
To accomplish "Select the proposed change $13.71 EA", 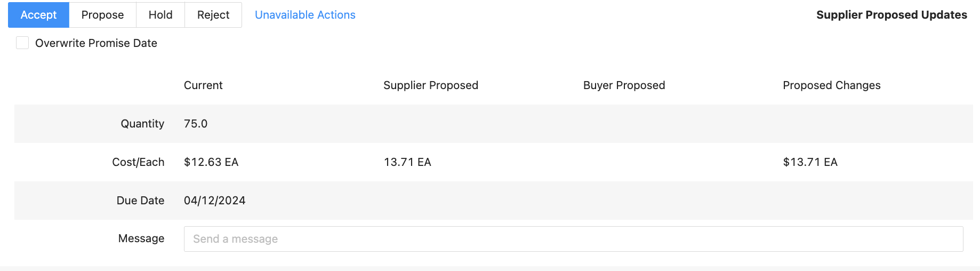I will click(x=810, y=162).
